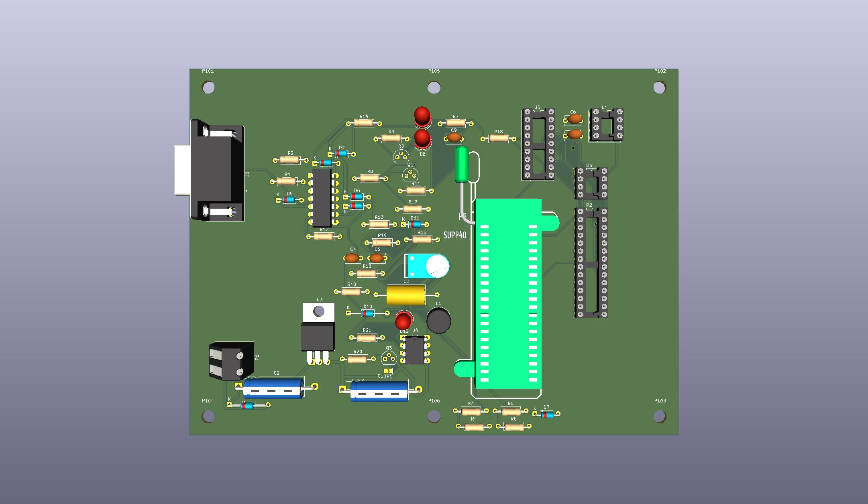Viewport: 868px width, 504px height.
Task: Click the P103 mounting hole
Action: pyautogui.click(x=660, y=417)
